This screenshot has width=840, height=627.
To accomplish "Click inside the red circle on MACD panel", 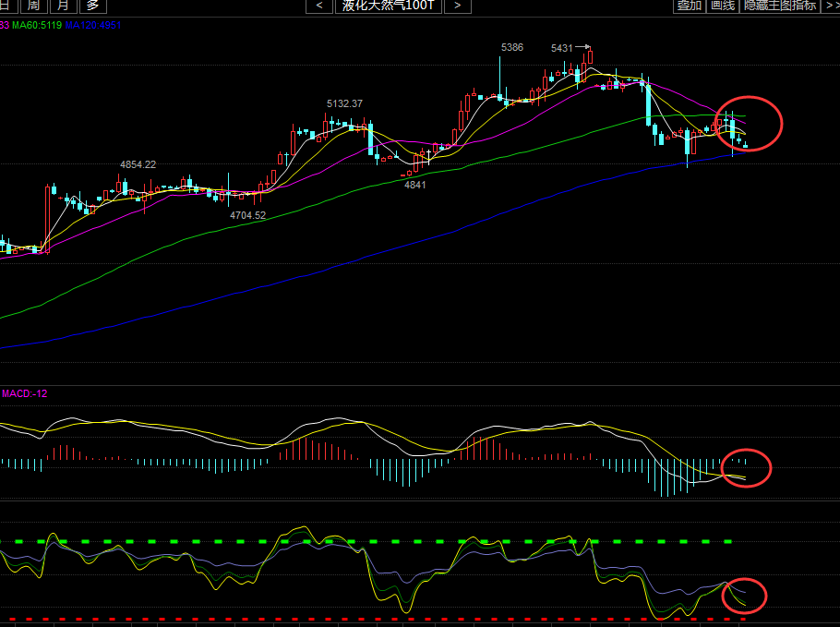I will tap(746, 468).
